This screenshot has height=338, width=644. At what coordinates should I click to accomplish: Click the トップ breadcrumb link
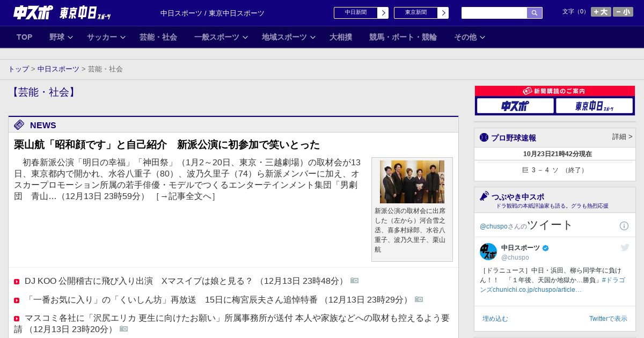19,69
